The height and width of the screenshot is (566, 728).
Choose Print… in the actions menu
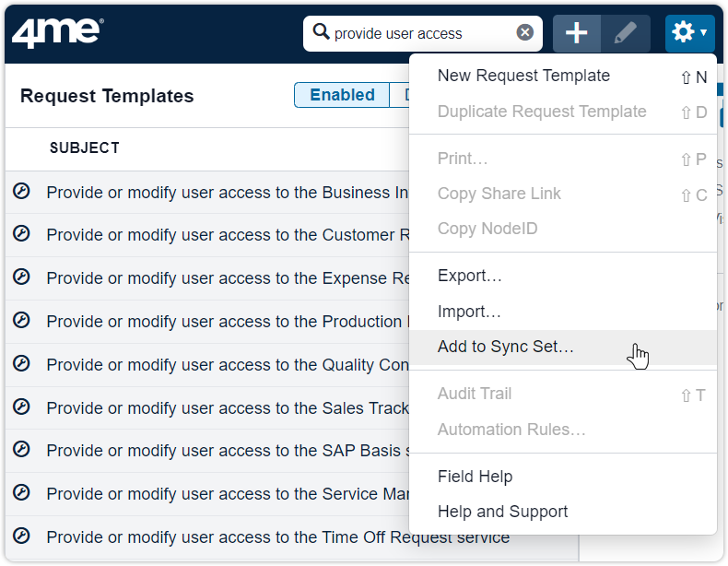563,159
